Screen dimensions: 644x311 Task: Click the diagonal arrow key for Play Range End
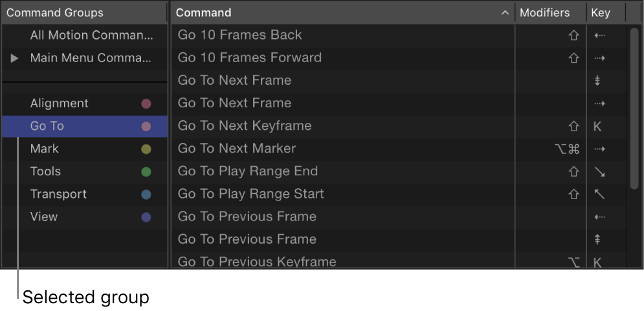pos(599,172)
